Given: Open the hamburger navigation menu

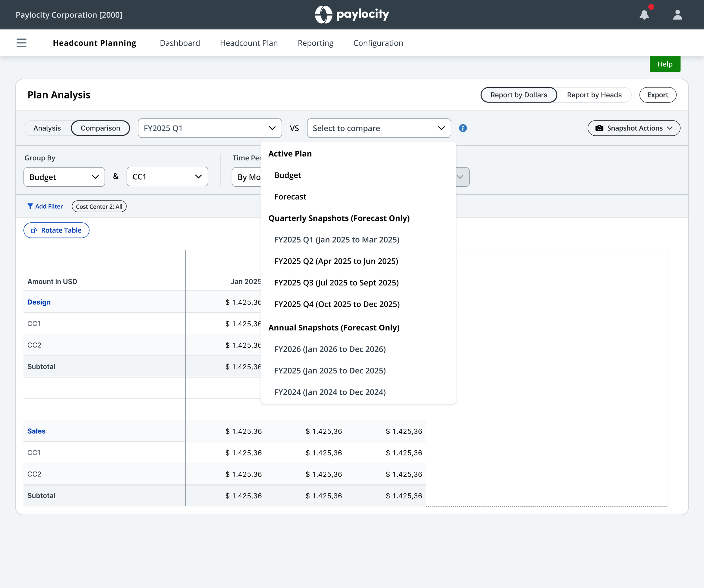Looking at the screenshot, I should [21, 43].
